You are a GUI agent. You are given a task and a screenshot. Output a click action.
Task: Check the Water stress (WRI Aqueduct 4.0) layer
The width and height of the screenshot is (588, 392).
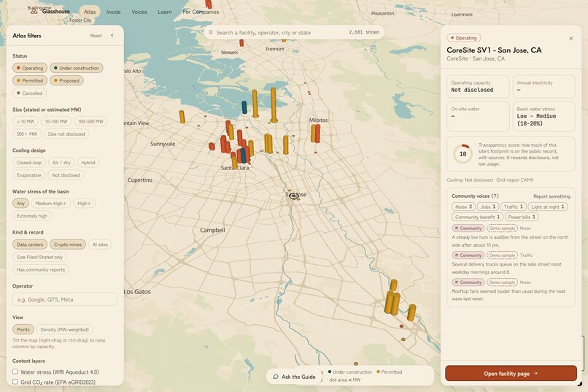[x=15, y=372]
